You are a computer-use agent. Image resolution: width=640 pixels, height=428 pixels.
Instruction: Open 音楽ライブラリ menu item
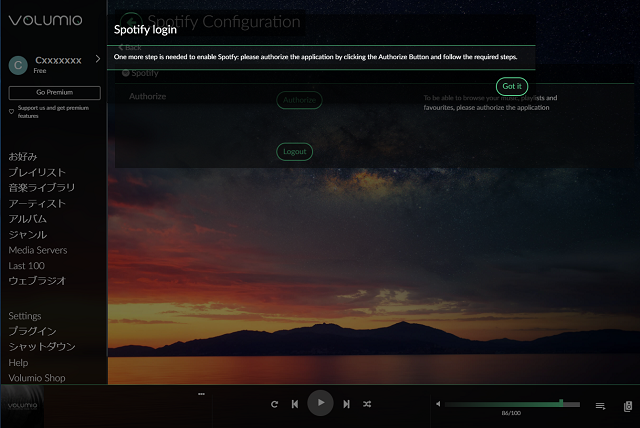pos(42,188)
